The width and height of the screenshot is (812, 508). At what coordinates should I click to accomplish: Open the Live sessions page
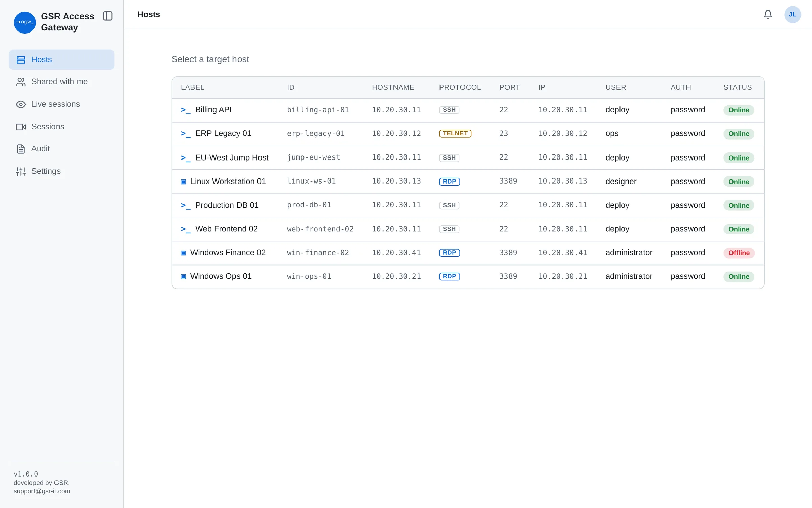tap(62, 104)
